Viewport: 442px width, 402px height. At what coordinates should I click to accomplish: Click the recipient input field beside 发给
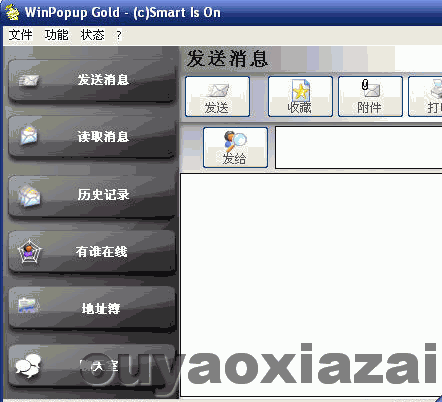coord(359,147)
